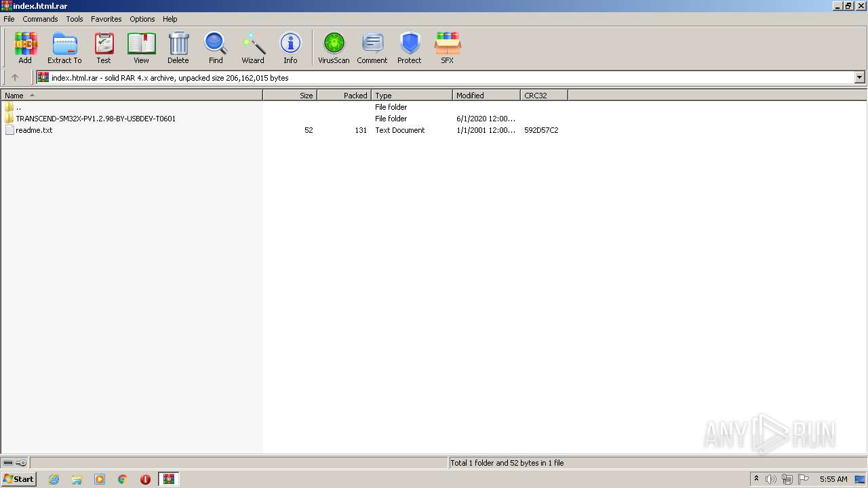Show archive Info icon

(x=290, y=48)
